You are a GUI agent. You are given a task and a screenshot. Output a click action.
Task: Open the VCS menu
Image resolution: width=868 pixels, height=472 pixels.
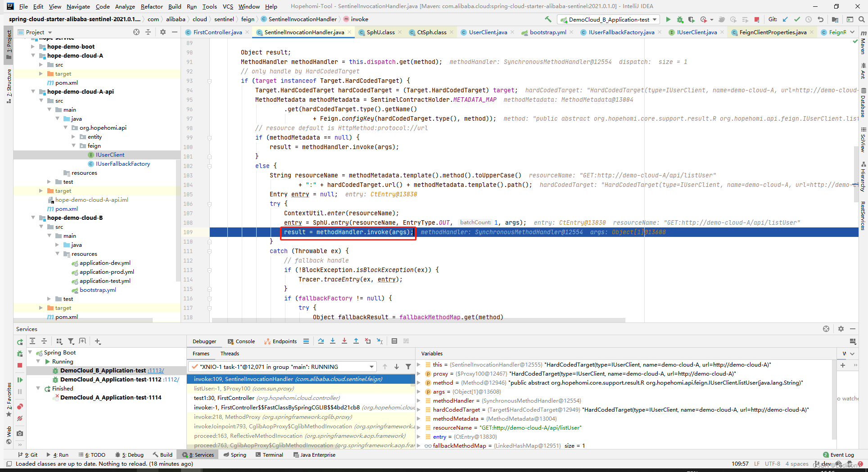click(228, 6)
